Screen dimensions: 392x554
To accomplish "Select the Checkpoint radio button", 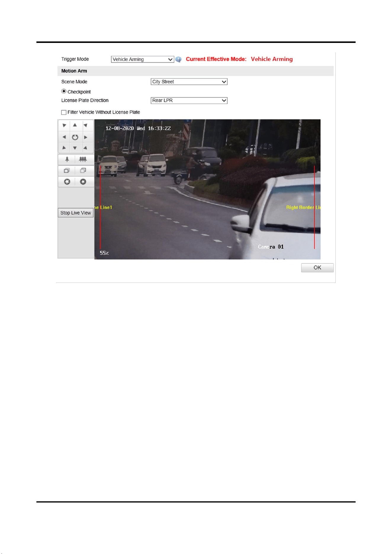I will pos(64,91).
